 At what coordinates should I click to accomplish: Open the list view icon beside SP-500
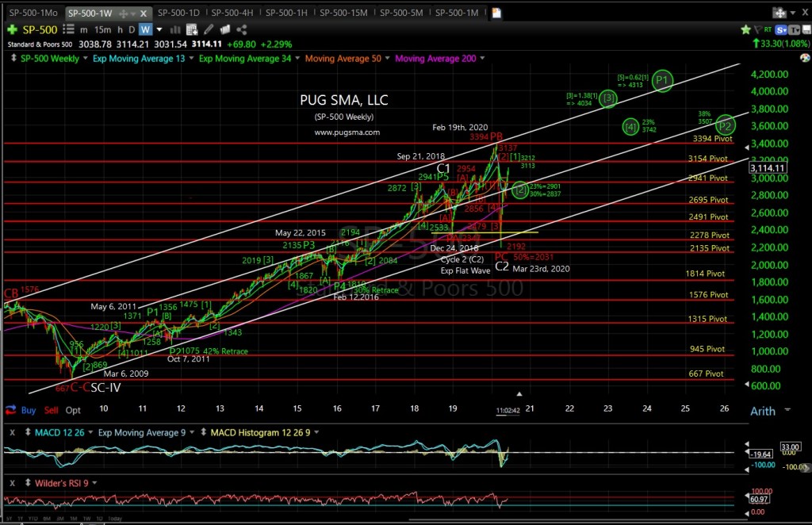point(68,29)
